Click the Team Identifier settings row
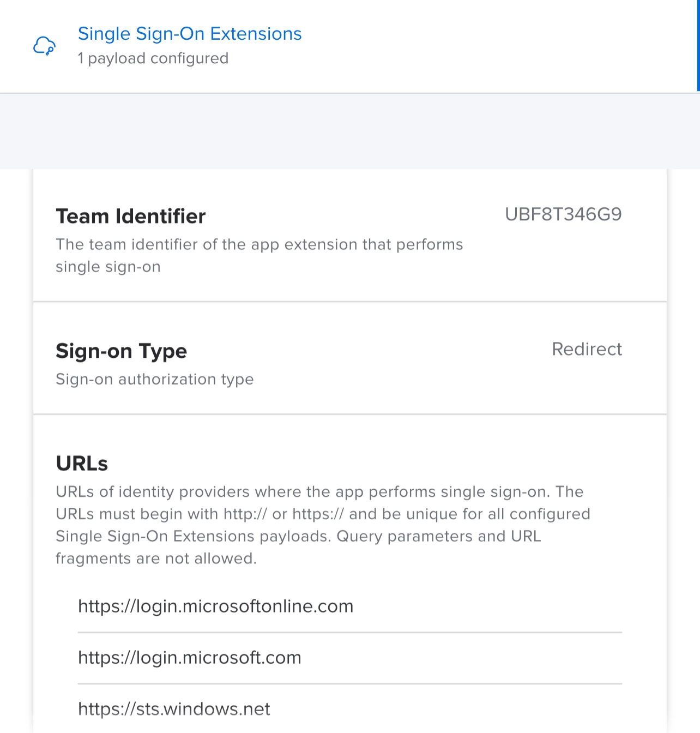 point(350,235)
